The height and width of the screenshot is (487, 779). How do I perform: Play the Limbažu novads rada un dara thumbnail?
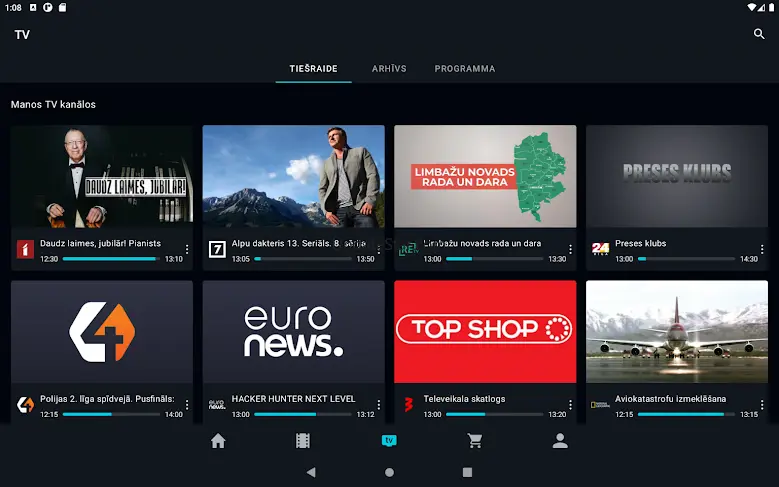click(x=485, y=176)
